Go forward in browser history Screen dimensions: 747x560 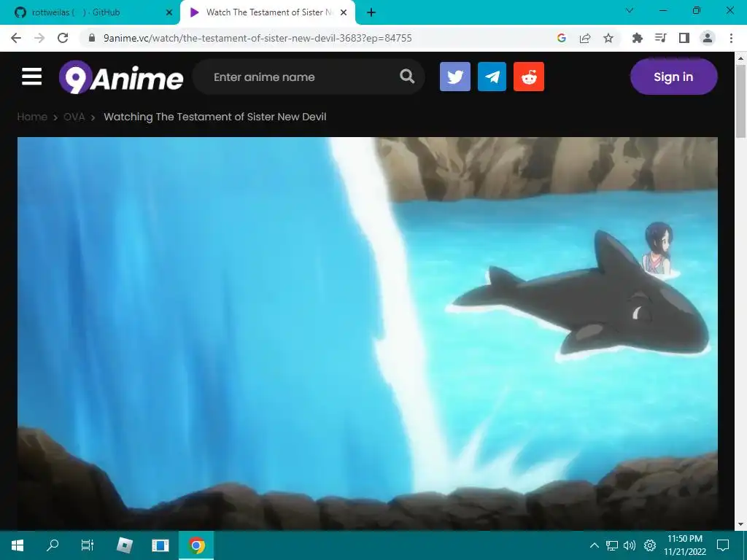pos(39,38)
